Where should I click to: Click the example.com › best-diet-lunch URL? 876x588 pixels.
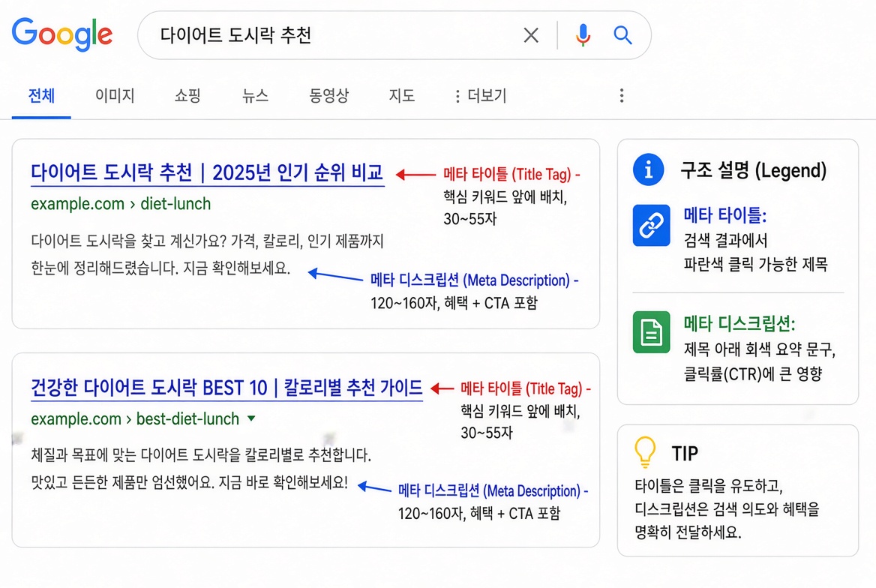coord(135,418)
